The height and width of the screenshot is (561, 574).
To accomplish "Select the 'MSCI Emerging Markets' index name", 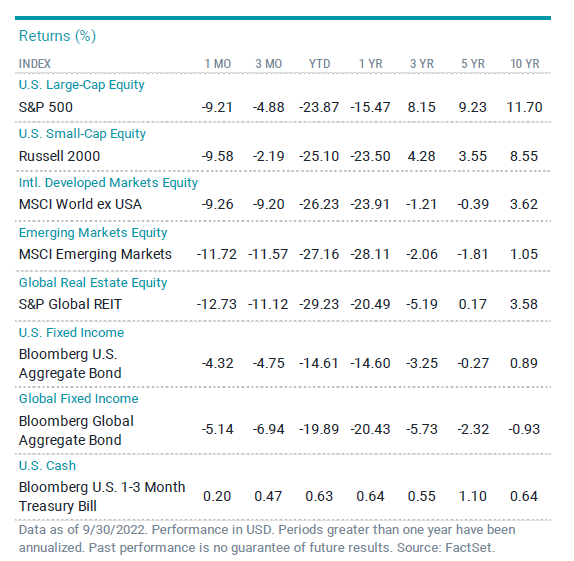I will pos(95,254).
